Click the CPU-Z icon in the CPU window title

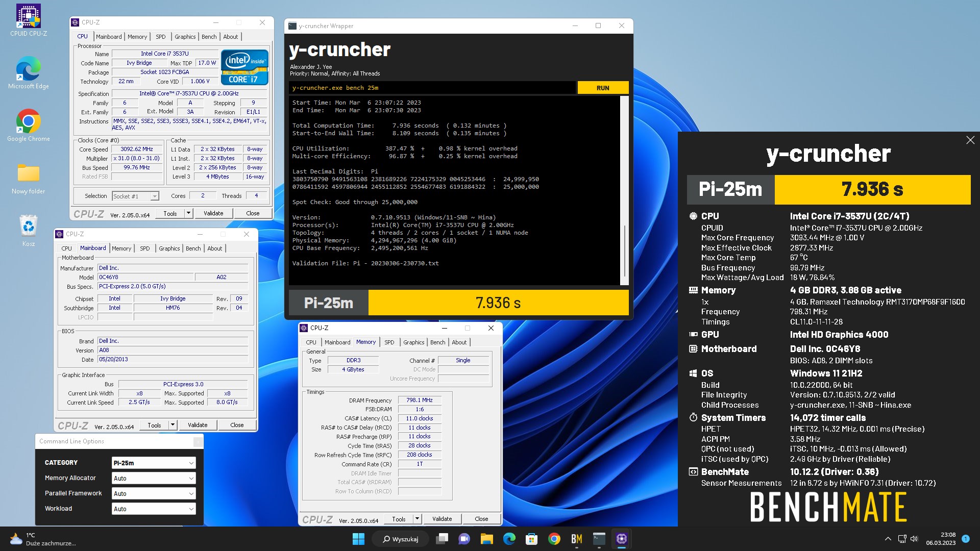click(75, 22)
